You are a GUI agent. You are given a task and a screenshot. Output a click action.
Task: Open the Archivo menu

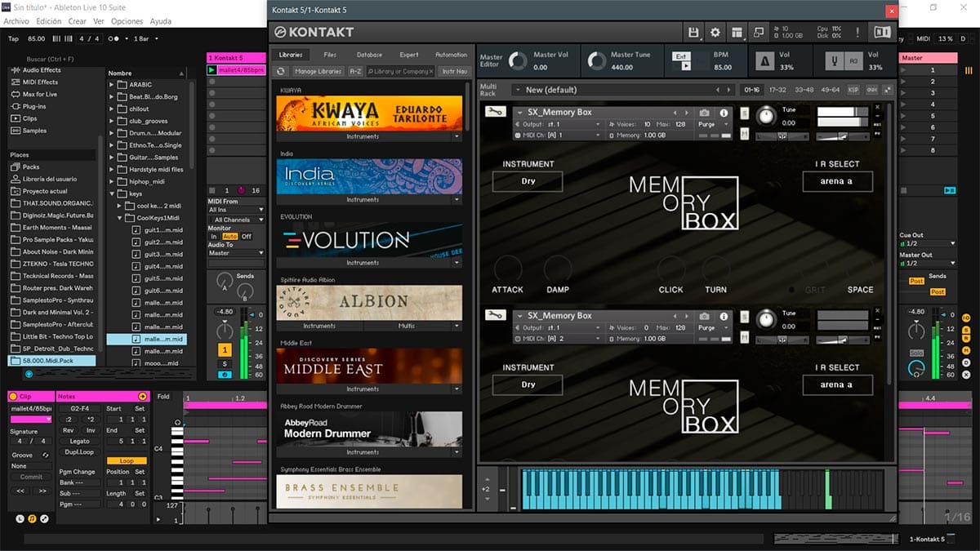tap(17, 21)
